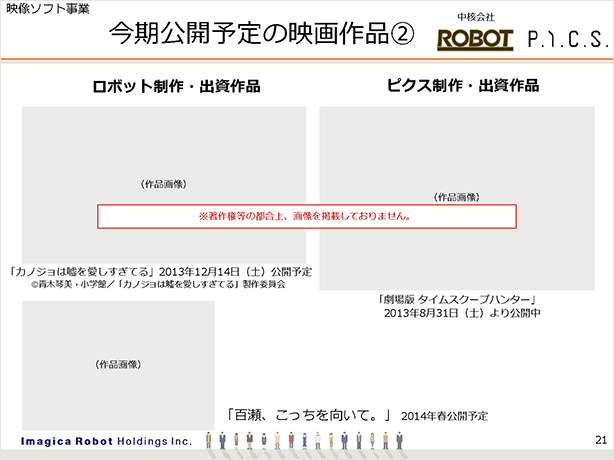Click the text 2013年8月31日（土）より公開中
The width and height of the screenshot is (614, 460).
tap(462, 313)
